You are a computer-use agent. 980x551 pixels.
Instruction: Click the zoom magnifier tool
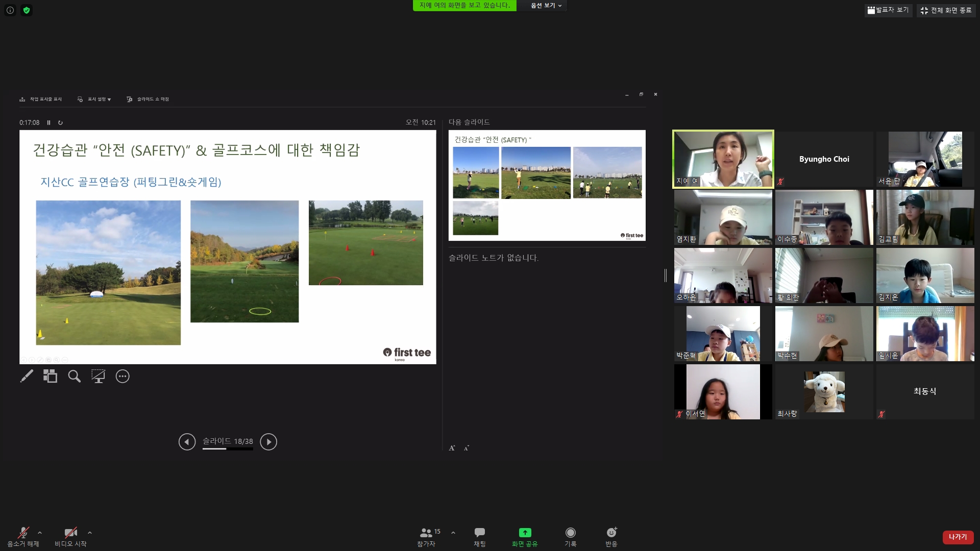[75, 377]
